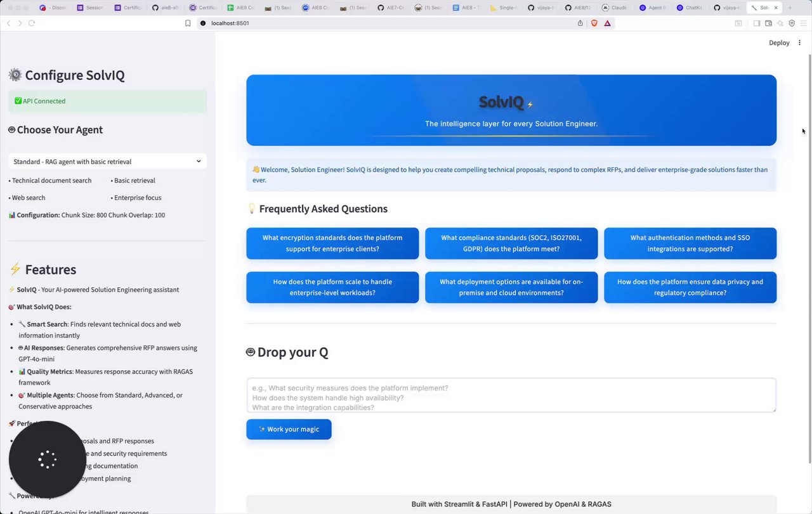The width and height of the screenshot is (812, 514).
Task: Click the Quality Metrics feature bullet
Action: pos(105,377)
